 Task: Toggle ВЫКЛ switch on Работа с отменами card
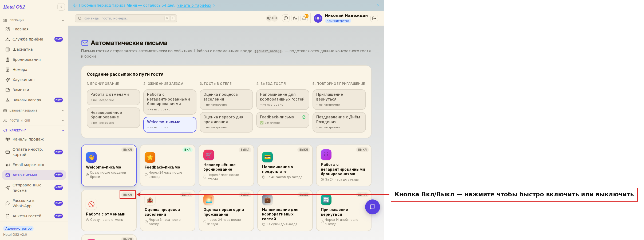coord(128,195)
